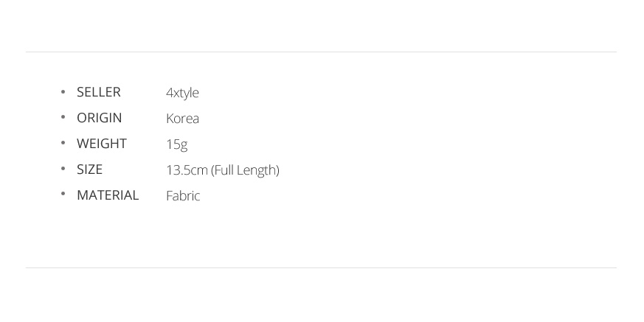644x322 pixels.
Task: Click the 13.5cm measurement text
Action: (187, 170)
